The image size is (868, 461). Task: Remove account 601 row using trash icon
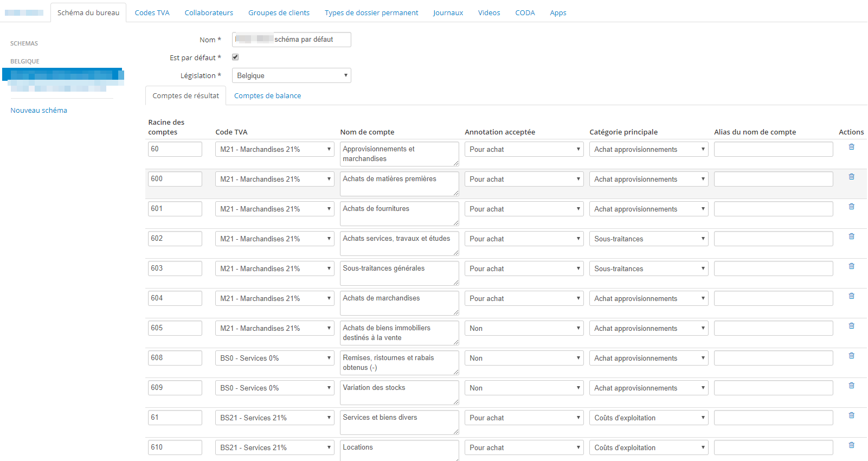(851, 207)
